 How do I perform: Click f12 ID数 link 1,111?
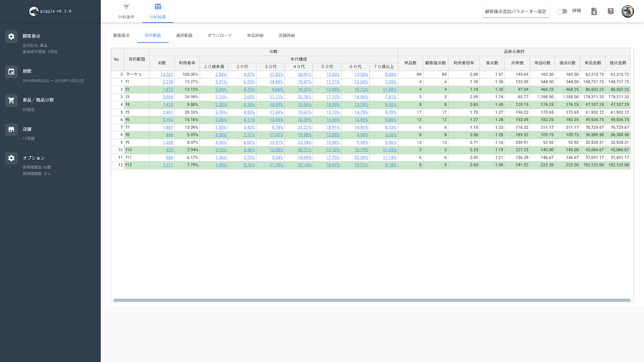tap(168, 165)
